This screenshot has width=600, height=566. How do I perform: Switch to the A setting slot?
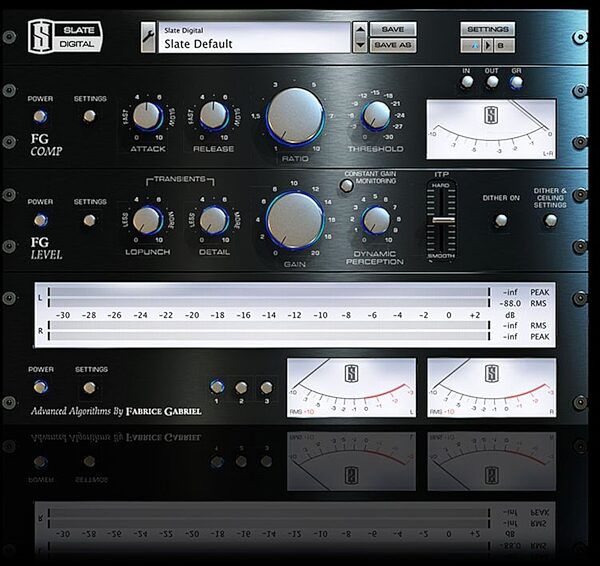pyautogui.click(x=471, y=46)
